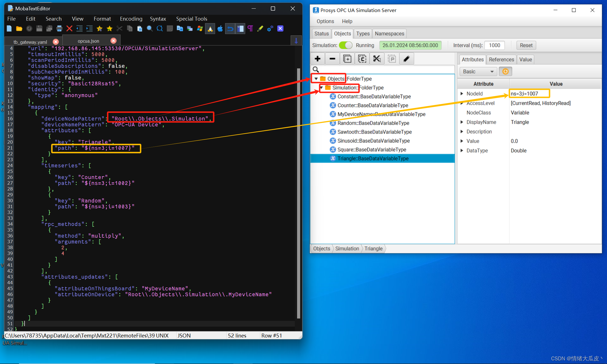Click the pilcrow show characters icon
Image resolution: width=607 pixels, height=364 pixels.
pos(250,28)
